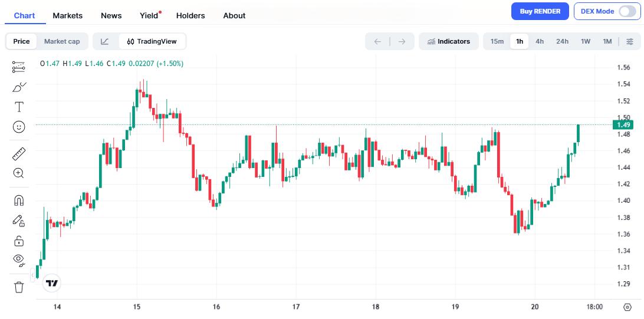The height and width of the screenshot is (319, 644).
Task: Click the Buy RENDER button
Action: point(540,11)
